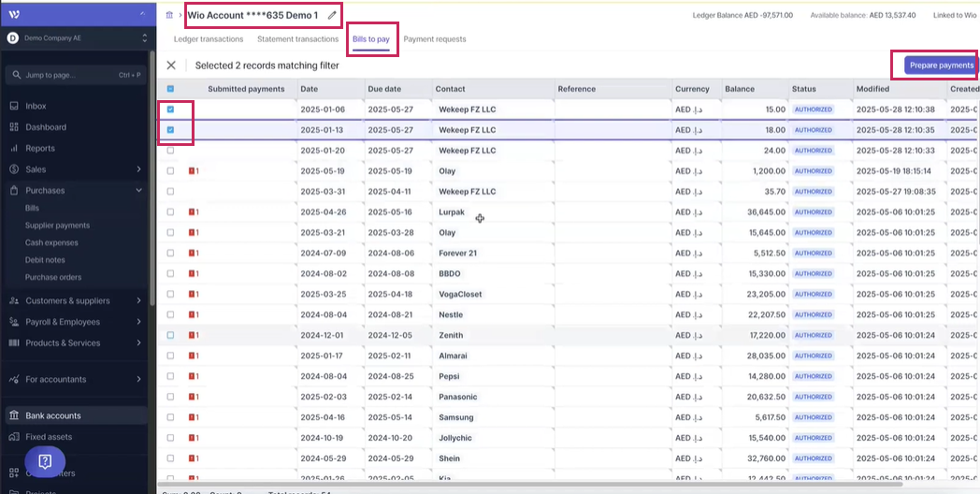980x494 pixels.
Task: Click the pencil edit icon beside account name
Action: click(331, 15)
